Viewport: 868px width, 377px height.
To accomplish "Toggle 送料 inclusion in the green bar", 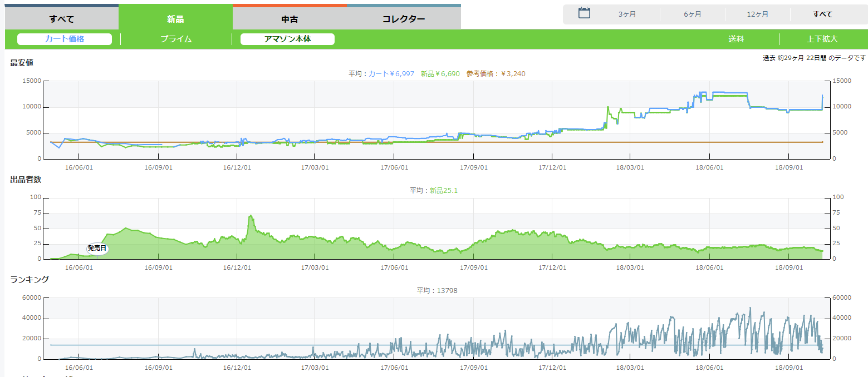I will click(x=736, y=39).
